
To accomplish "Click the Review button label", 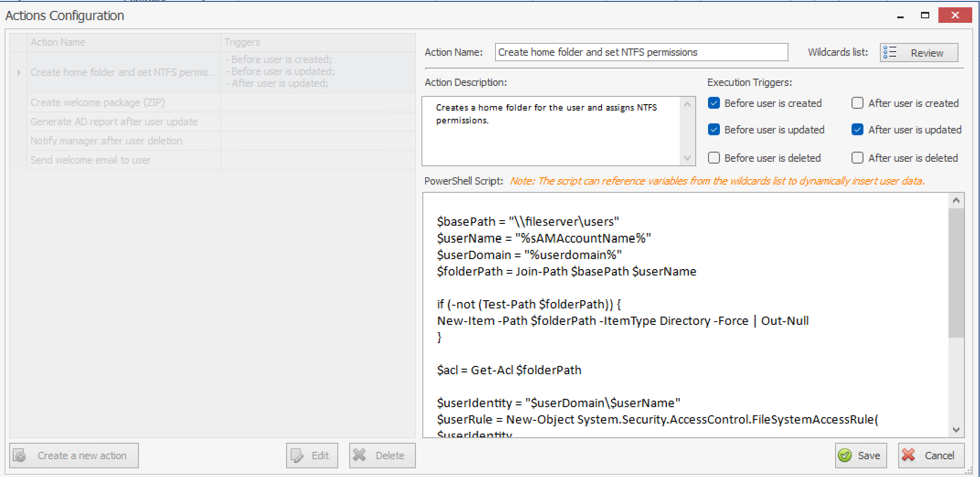I will pos(927,53).
